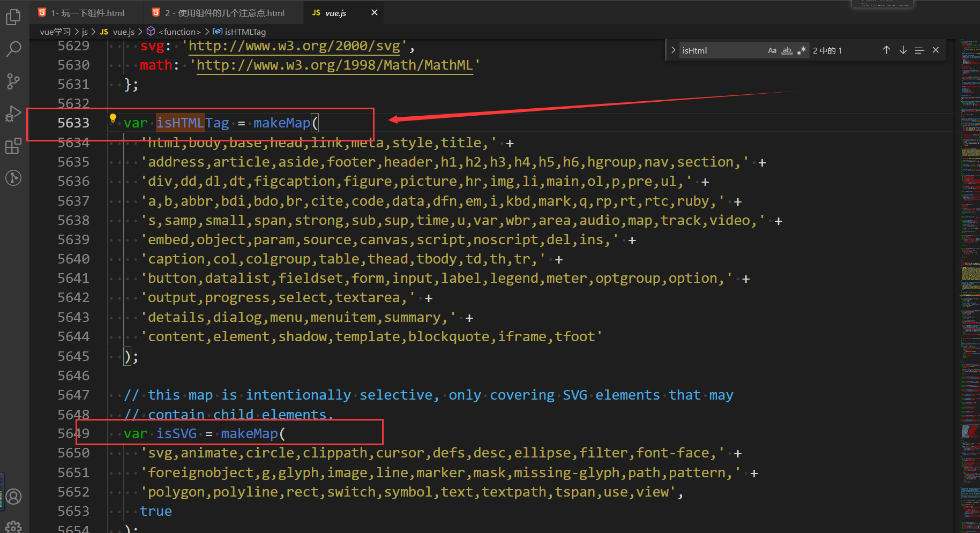Toggle Find in Selection option
980x533 pixels.
pyautogui.click(x=919, y=50)
